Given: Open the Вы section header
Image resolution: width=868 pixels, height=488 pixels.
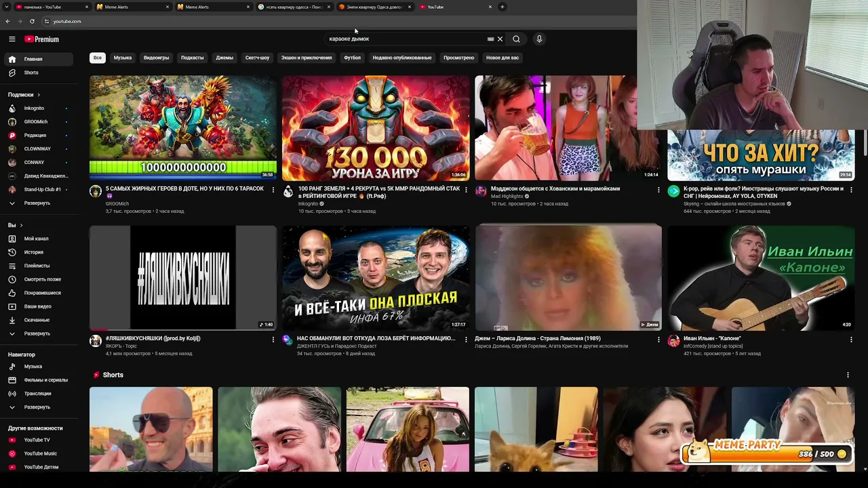Looking at the screenshot, I should (15, 225).
